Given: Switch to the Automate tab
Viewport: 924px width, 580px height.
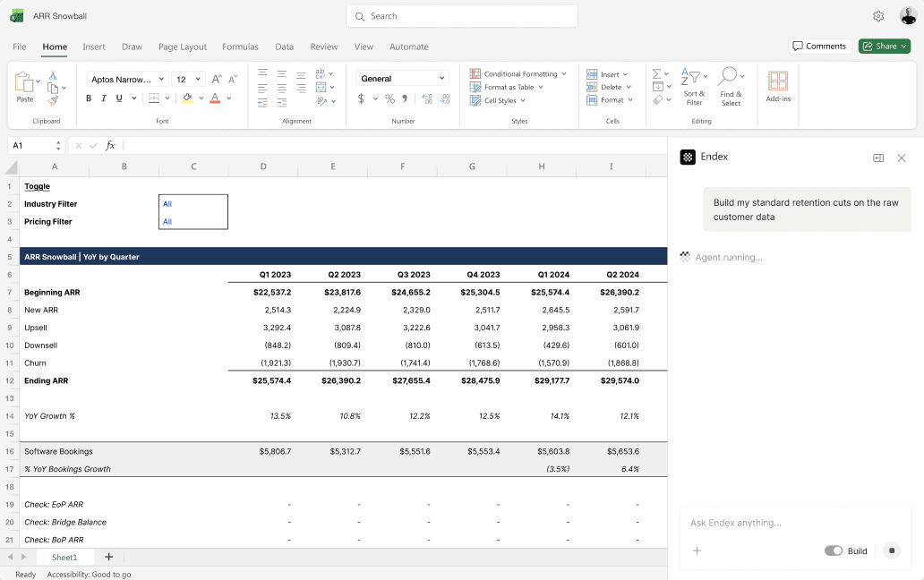Looking at the screenshot, I should (409, 47).
